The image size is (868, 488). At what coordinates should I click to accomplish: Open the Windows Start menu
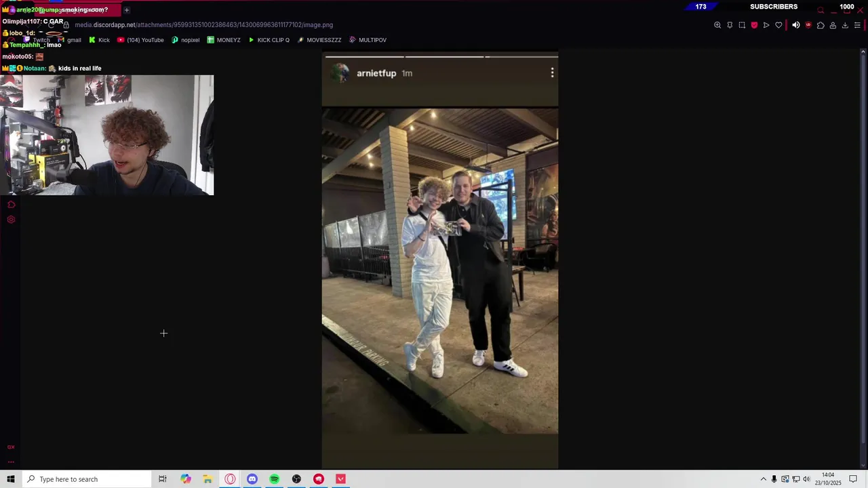pos(11,479)
